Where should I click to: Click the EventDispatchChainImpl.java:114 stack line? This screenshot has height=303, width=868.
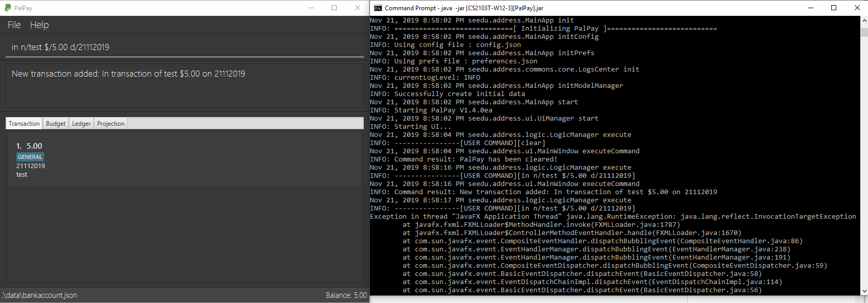[x=592, y=282]
